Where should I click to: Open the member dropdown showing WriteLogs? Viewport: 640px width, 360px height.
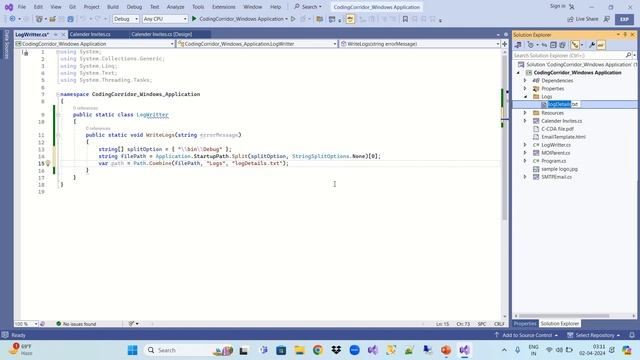420,44
